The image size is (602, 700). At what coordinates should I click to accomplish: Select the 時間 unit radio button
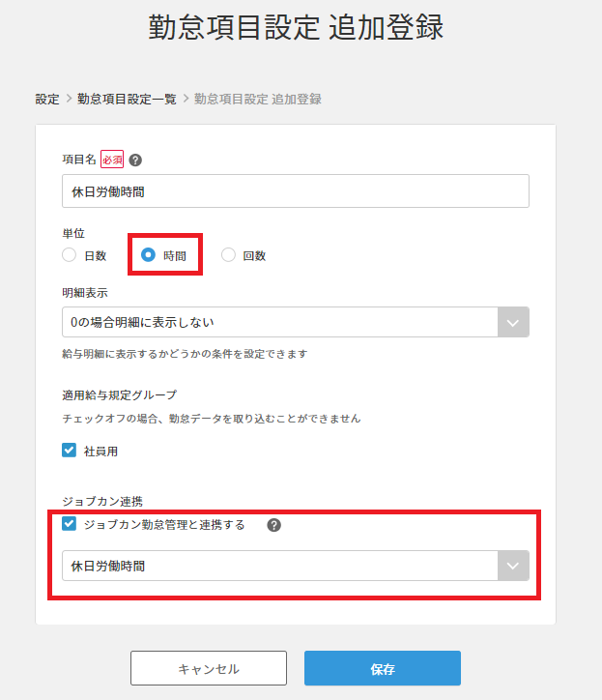pyautogui.click(x=149, y=255)
